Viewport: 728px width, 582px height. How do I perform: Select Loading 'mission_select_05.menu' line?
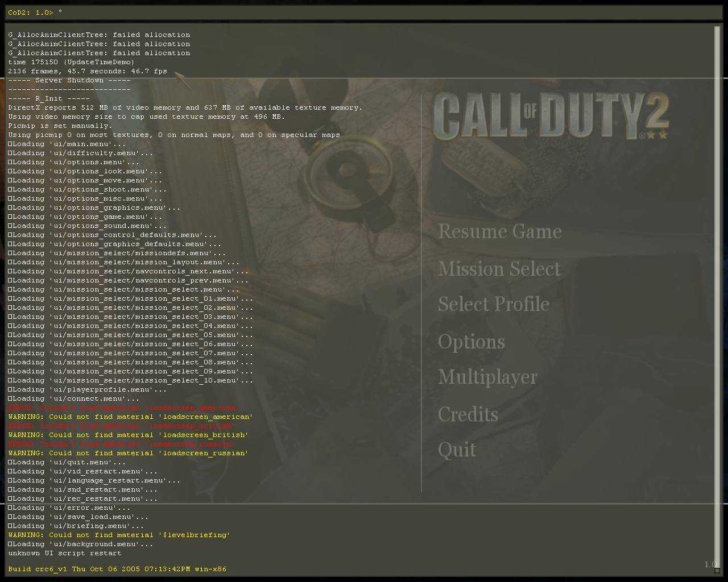pos(131,335)
